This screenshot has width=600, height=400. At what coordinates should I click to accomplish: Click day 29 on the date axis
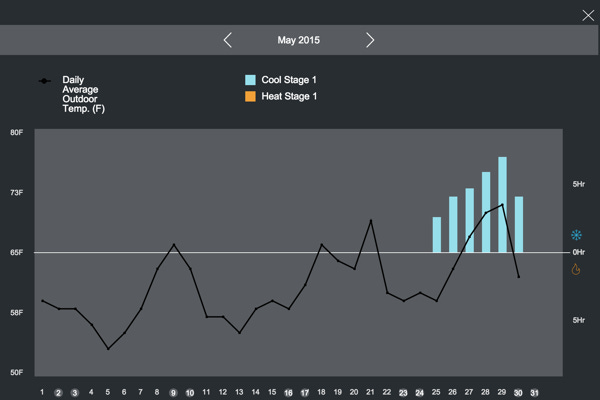pos(502,392)
